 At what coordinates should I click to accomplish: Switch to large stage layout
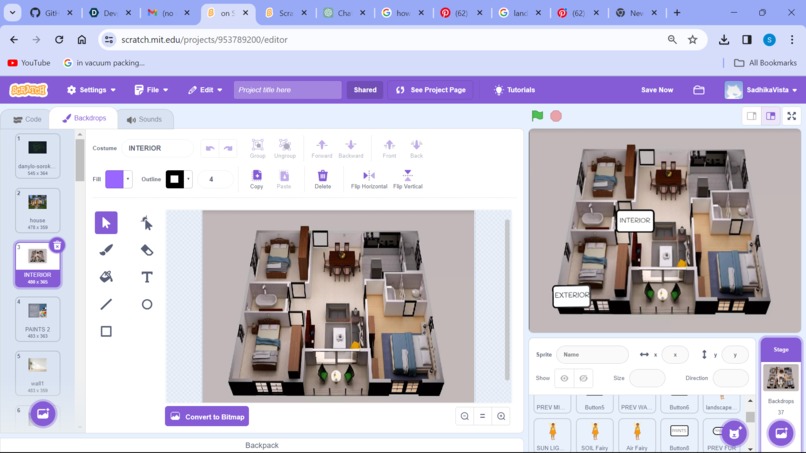771,116
